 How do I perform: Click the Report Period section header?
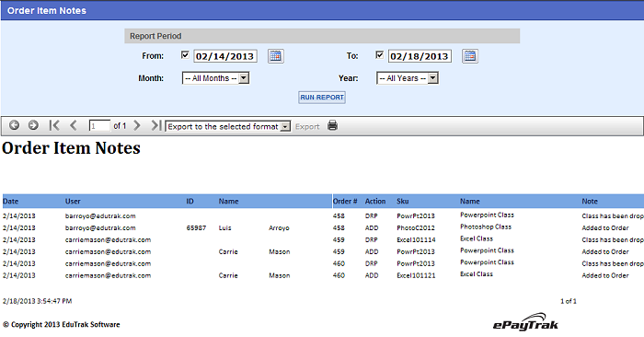322,36
